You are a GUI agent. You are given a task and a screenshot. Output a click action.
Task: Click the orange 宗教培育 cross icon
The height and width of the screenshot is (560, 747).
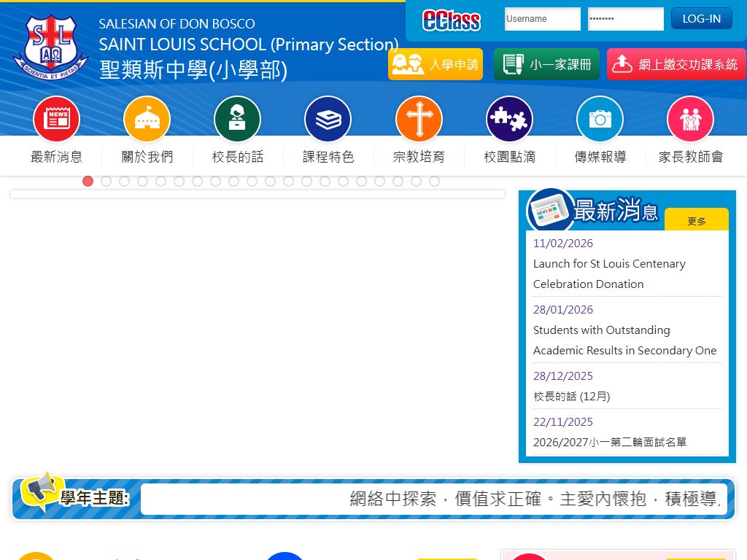coord(419,119)
